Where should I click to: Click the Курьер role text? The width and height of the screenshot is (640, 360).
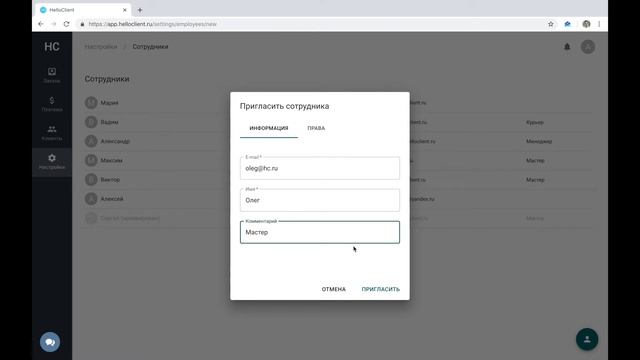point(535,122)
